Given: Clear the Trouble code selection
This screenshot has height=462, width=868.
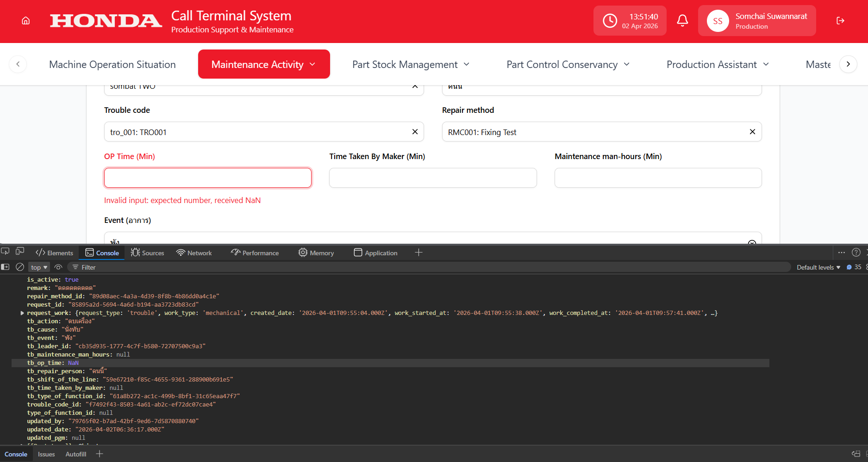Looking at the screenshot, I should point(415,132).
